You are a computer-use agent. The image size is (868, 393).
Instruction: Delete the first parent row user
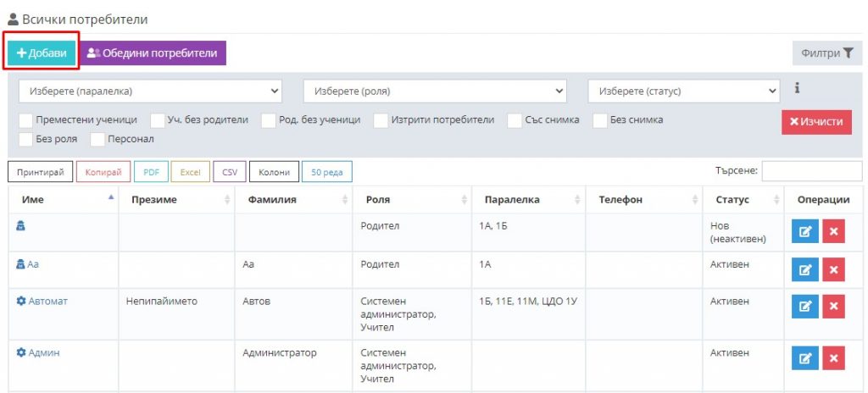coord(833,232)
